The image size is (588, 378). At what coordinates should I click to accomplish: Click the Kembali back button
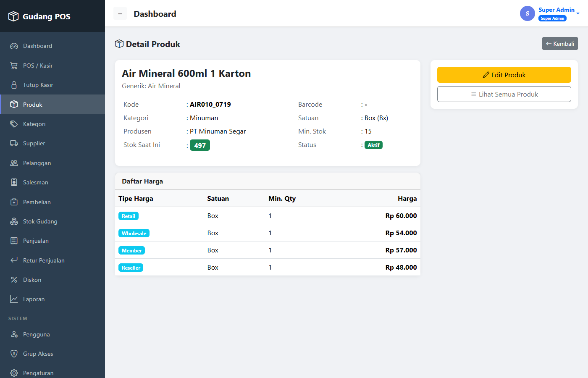pyautogui.click(x=560, y=44)
